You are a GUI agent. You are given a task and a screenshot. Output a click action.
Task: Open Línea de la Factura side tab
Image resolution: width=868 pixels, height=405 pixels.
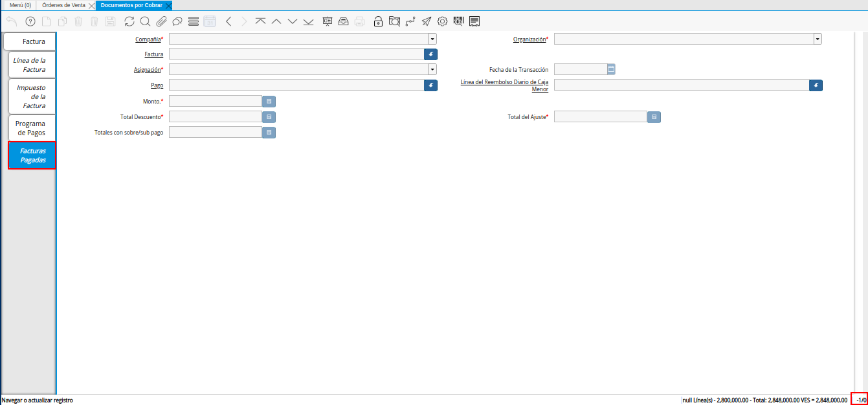pyautogui.click(x=32, y=65)
